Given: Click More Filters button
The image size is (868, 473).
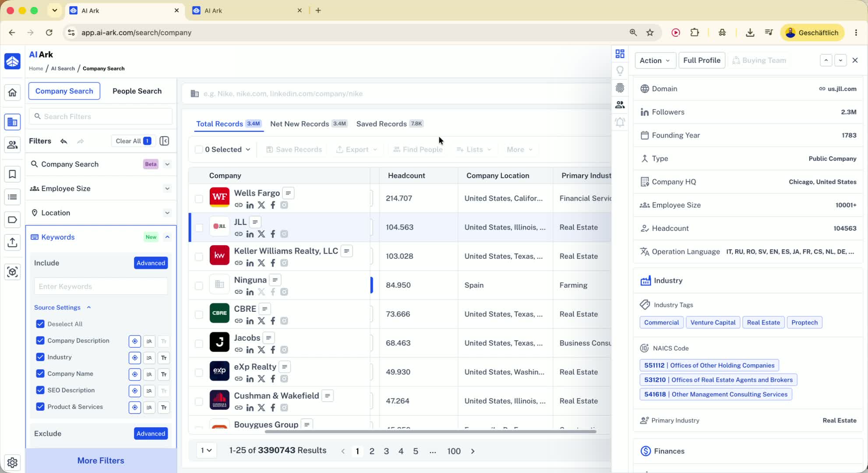Looking at the screenshot, I should tap(101, 461).
